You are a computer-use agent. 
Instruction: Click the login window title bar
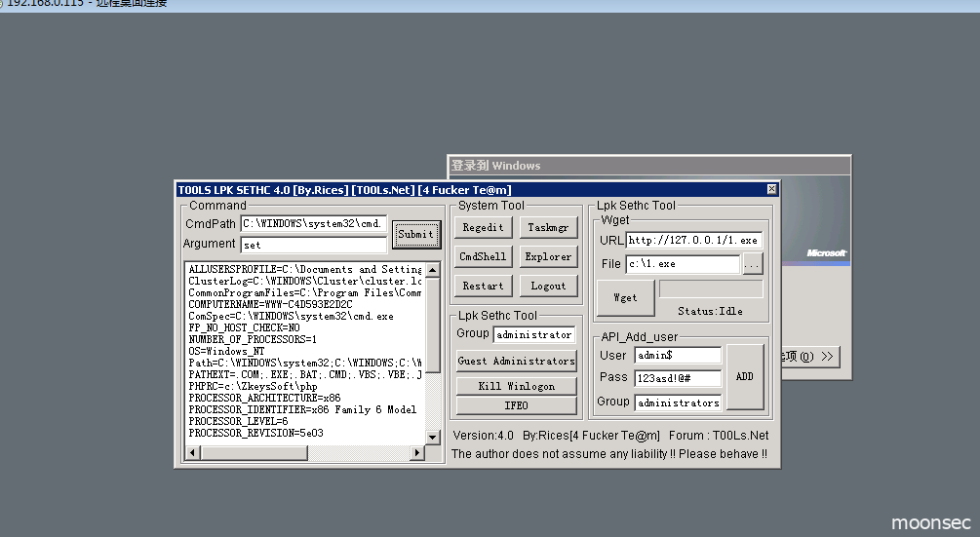(649, 166)
